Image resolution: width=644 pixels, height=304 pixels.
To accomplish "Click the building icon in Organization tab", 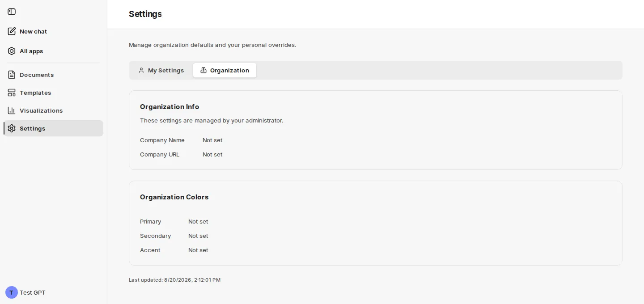I will click(x=203, y=70).
